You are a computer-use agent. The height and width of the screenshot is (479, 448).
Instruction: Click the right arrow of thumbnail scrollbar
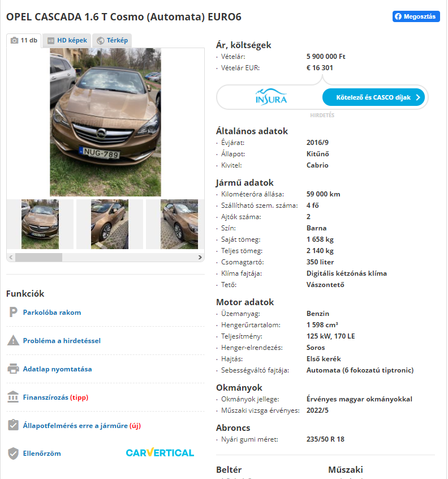tap(200, 257)
